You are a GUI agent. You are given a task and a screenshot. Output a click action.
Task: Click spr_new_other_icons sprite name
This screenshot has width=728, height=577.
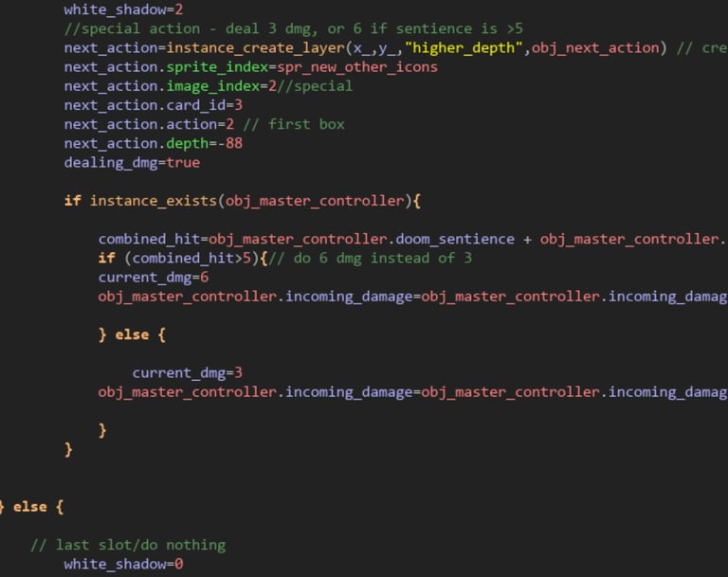click(x=357, y=67)
